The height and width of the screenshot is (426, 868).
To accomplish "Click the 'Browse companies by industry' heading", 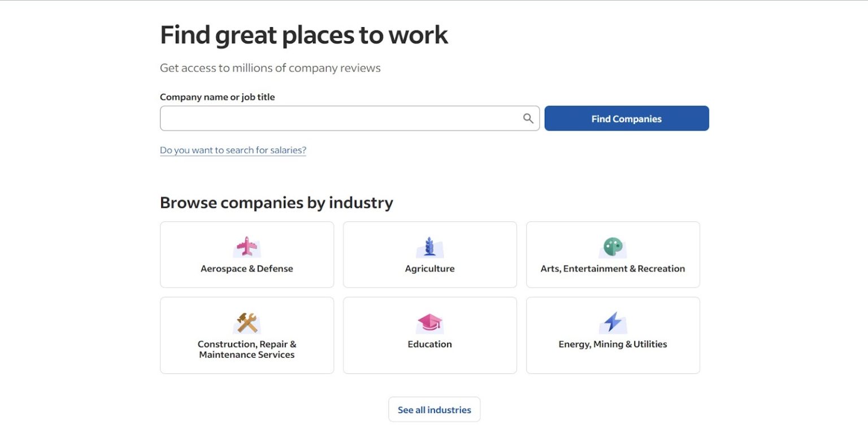I will tap(276, 203).
